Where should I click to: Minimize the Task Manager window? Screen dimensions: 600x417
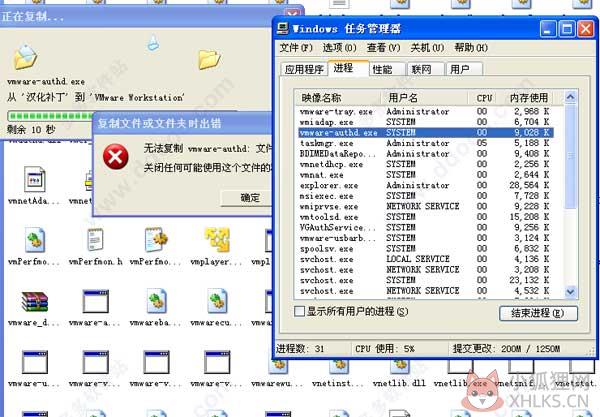pos(548,29)
